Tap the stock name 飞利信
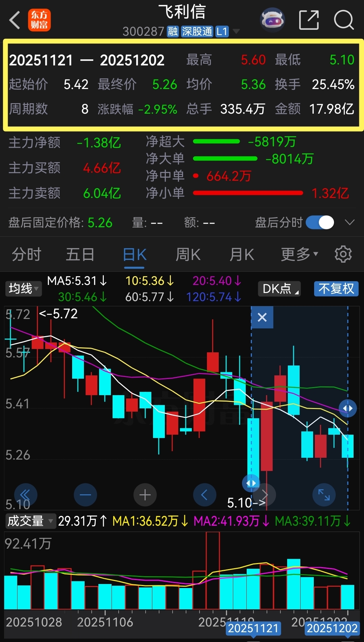This screenshot has width=364, height=642. [182, 12]
